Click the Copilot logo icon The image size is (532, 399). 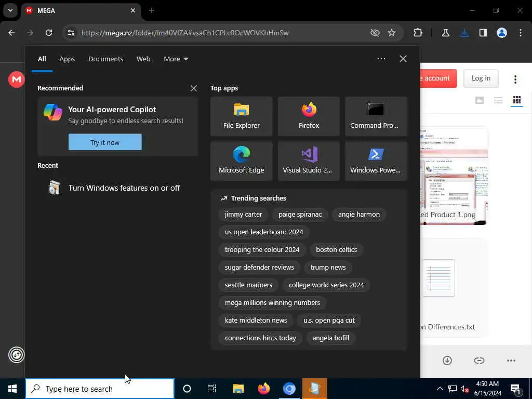[53, 112]
